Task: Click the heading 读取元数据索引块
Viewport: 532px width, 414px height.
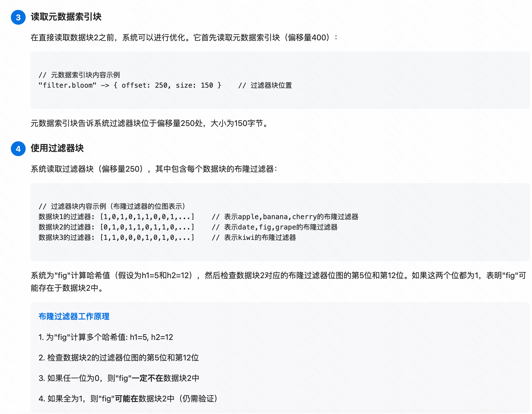Action: coord(66,17)
